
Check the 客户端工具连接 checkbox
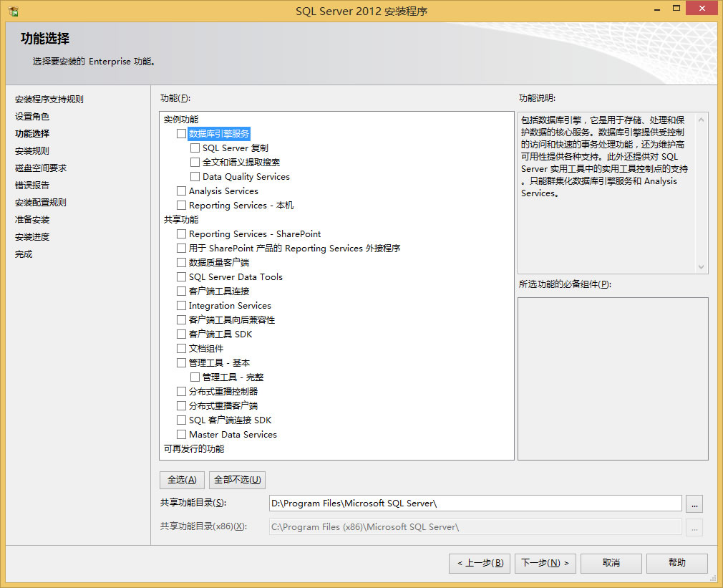tap(181, 291)
